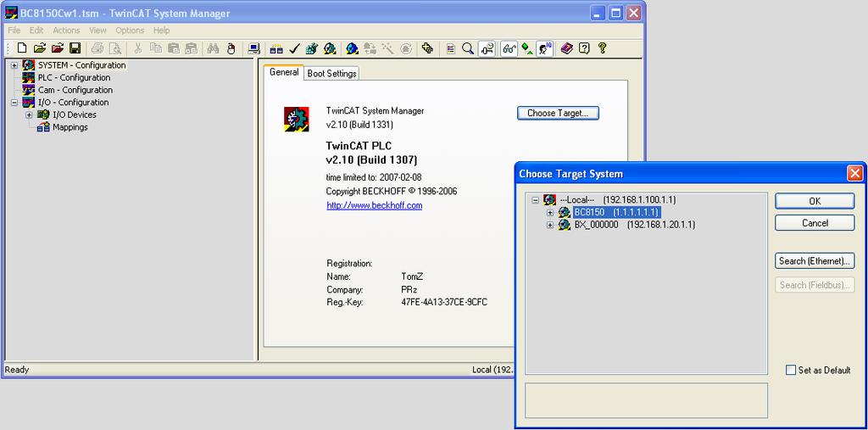Switch to the Boot Settings tab
Viewport: 868px width, 430px height.
click(x=332, y=74)
